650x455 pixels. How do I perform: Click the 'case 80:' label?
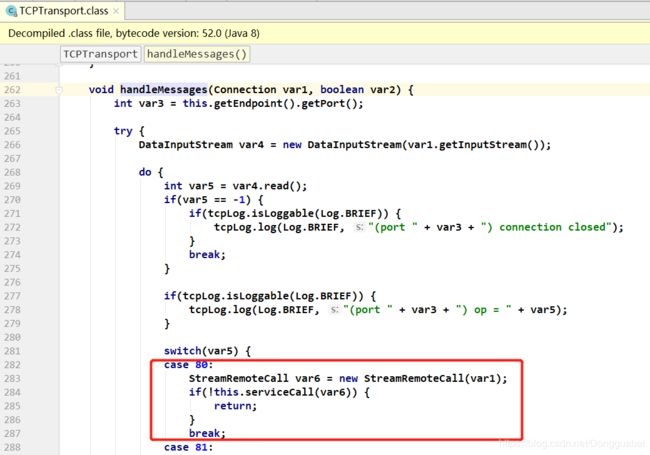[x=188, y=365]
